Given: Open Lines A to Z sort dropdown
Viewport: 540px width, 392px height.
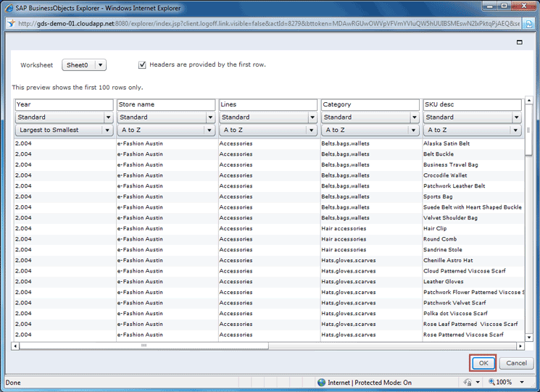Looking at the screenshot, I should (268, 130).
